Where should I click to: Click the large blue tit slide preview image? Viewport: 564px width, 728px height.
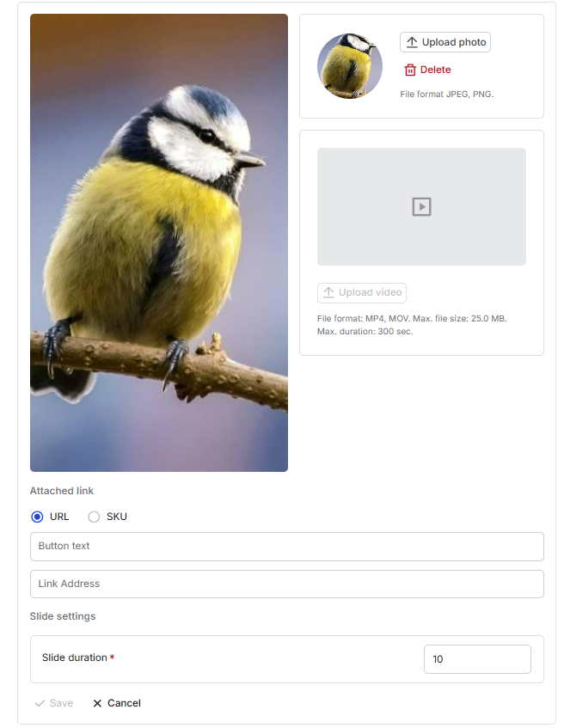(x=159, y=243)
